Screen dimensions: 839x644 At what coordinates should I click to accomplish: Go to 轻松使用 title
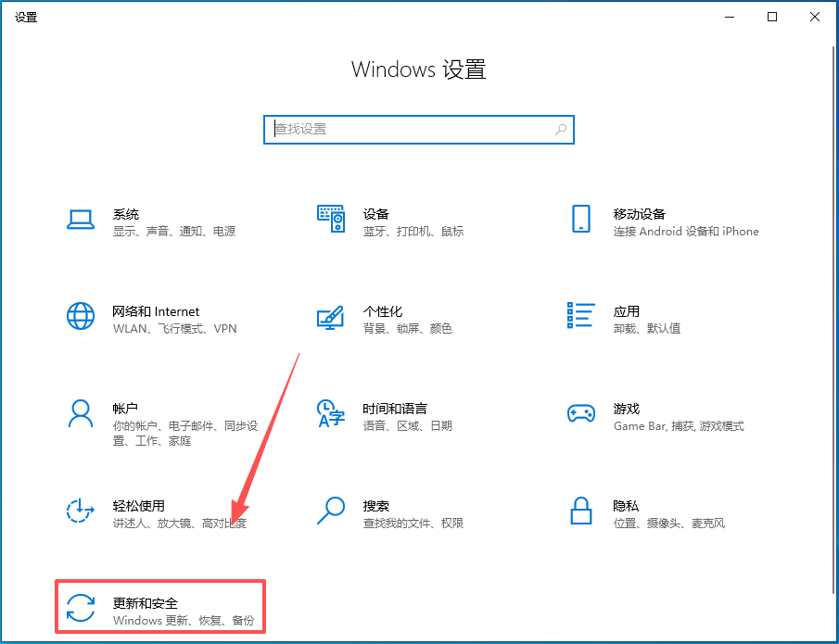[x=138, y=506]
